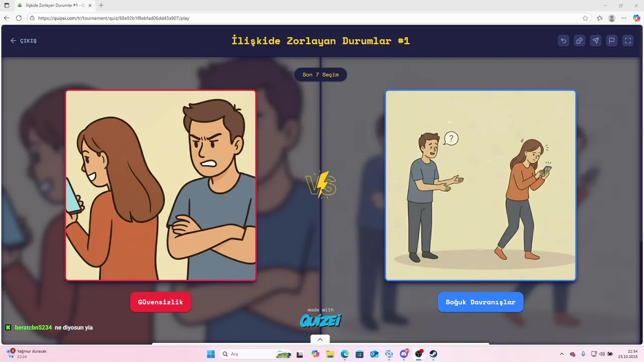Open a new browser tab
Viewport: 644px width, 362px height.
101,6
